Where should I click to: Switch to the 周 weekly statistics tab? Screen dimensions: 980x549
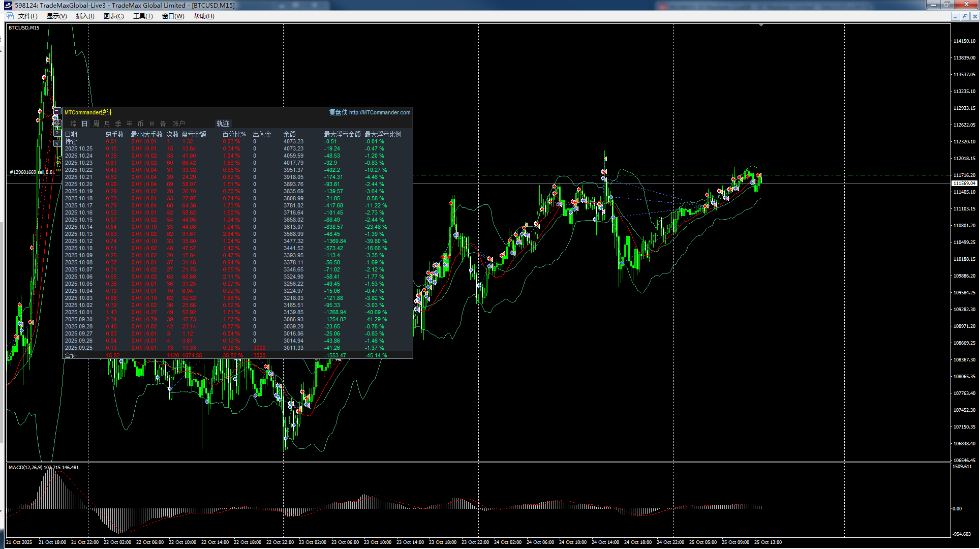pos(96,124)
